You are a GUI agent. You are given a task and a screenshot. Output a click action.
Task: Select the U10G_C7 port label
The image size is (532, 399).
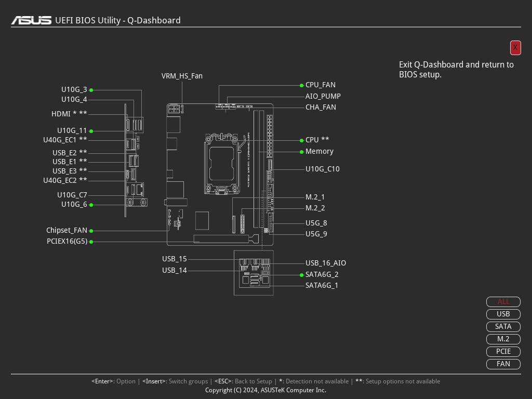click(x=72, y=195)
